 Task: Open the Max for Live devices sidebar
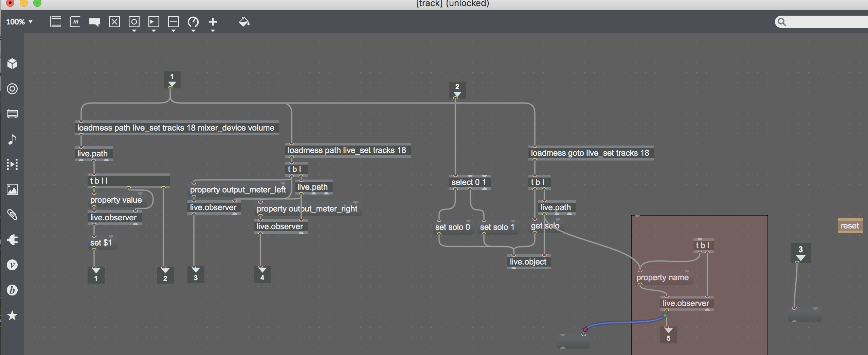coord(12,114)
